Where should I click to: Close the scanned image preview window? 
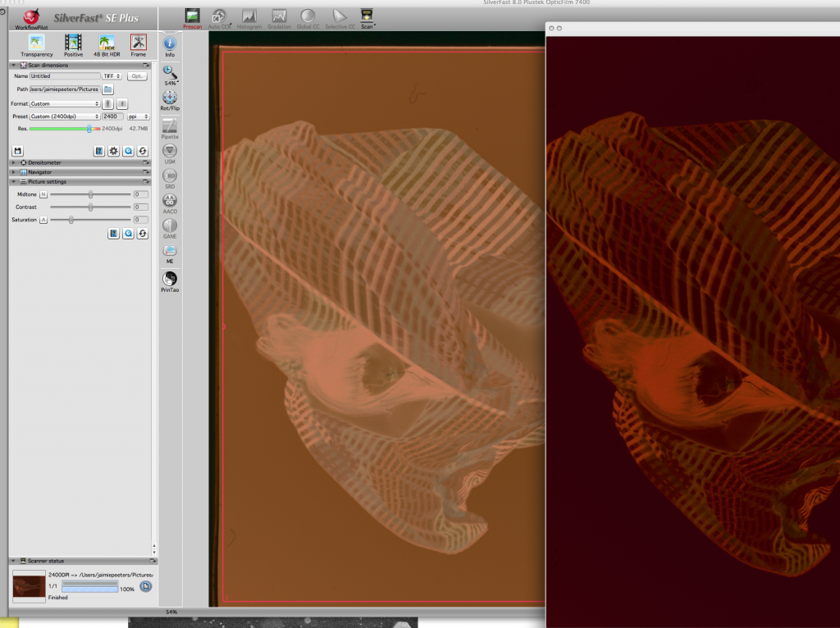point(551,29)
